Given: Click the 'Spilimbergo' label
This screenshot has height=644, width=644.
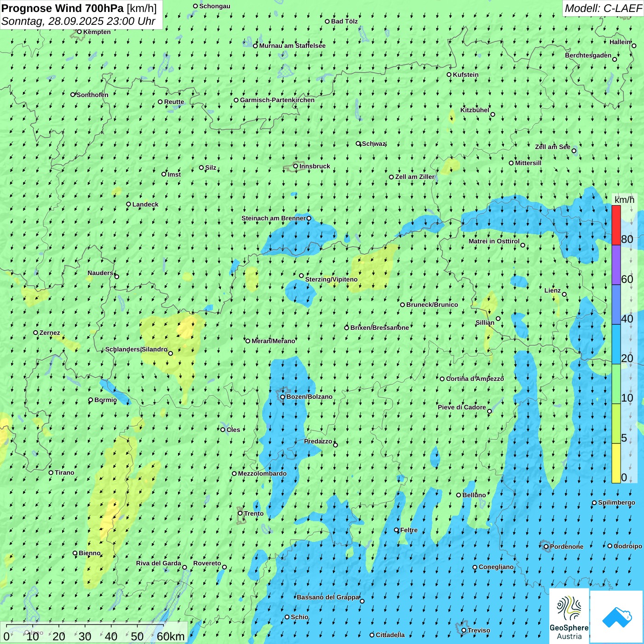Looking at the screenshot, I should (x=616, y=502).
